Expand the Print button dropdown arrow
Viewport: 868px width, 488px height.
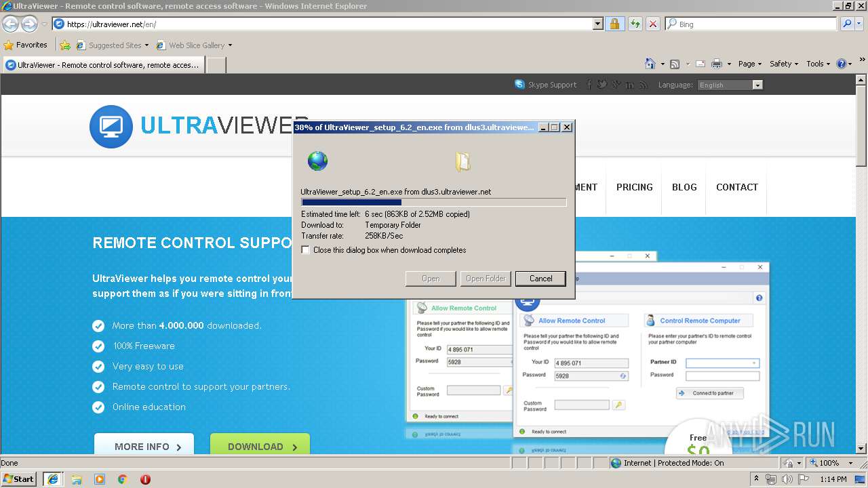(x=729, y=64)
